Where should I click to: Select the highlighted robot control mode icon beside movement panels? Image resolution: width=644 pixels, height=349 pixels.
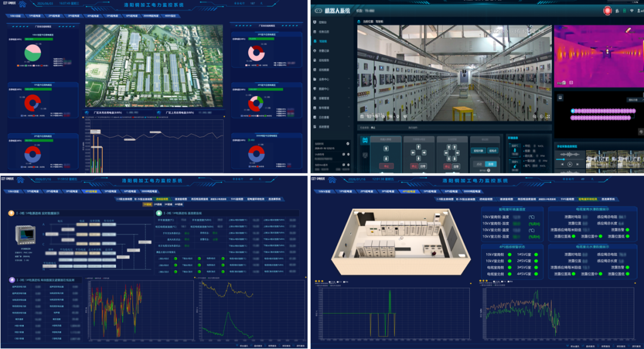(x=365, y=141)
